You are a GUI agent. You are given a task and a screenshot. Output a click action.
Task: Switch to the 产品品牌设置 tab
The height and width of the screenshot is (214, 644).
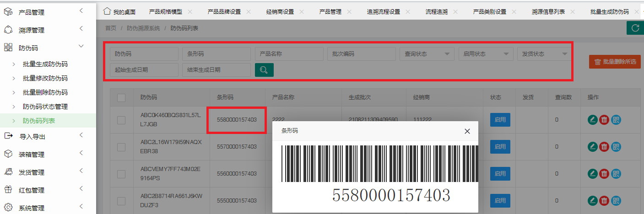pyautogui.click(x=224, y=11)
